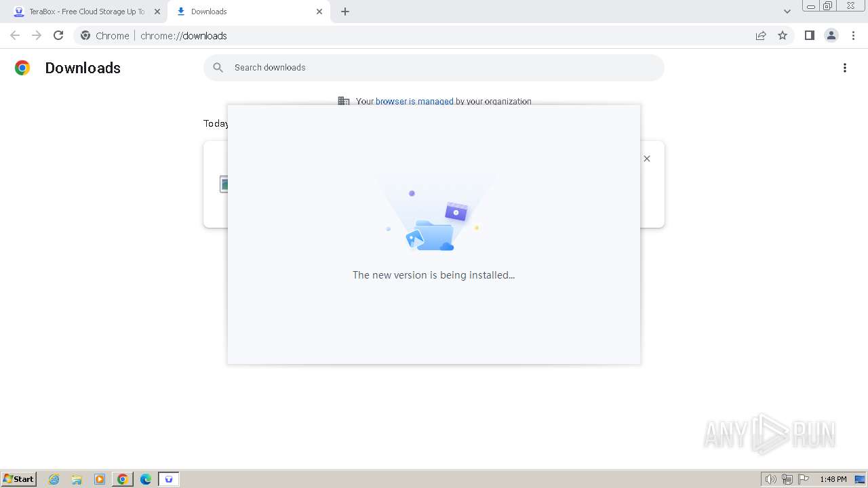Open File Explorer from taskbar
This screenshot has height=488, width=868.
[x=77, y=479]
